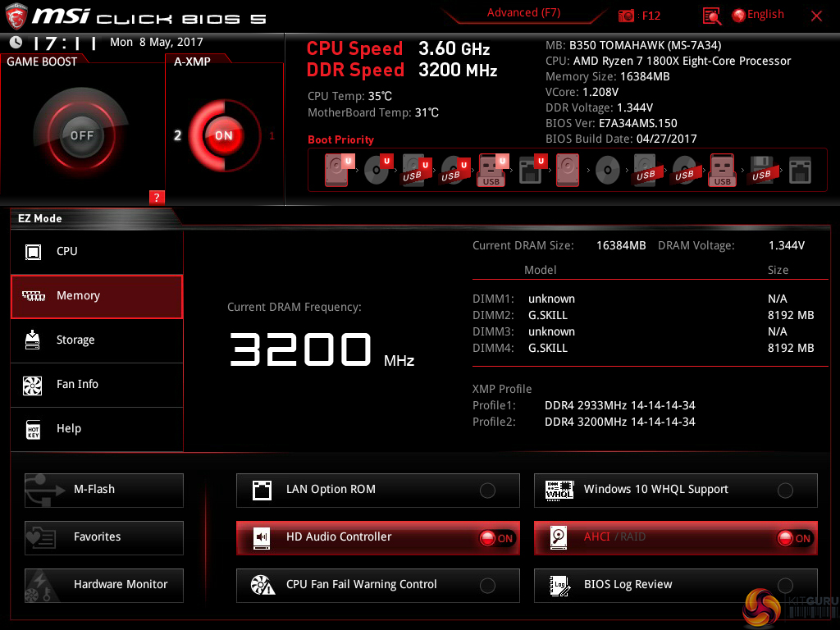Turn off the HD Audio Controller switch

496,538
